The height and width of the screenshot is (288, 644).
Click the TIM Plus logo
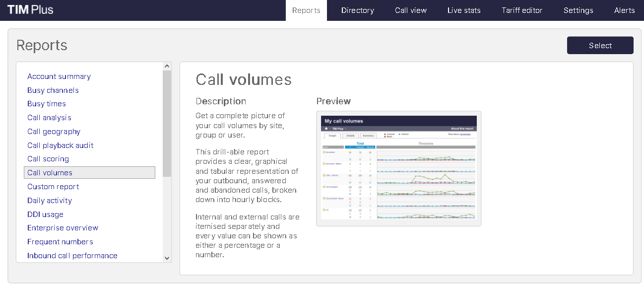30,9
